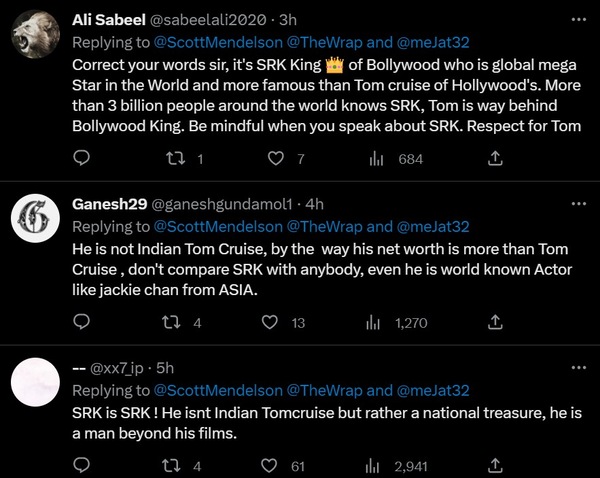Like Ganesh29's tweet with 13 likes
This screenshot has height=478, width=600.
coord(269,323)
